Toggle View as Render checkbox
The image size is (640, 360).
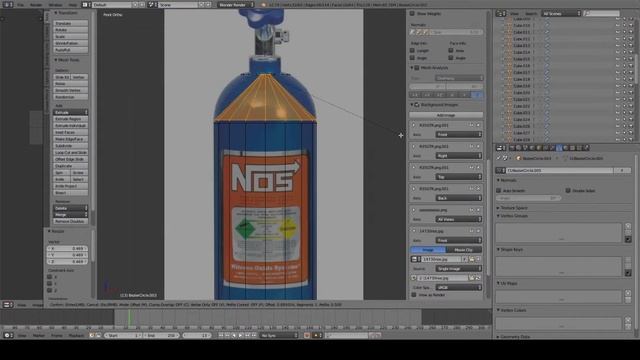click(x=413, y=295)
